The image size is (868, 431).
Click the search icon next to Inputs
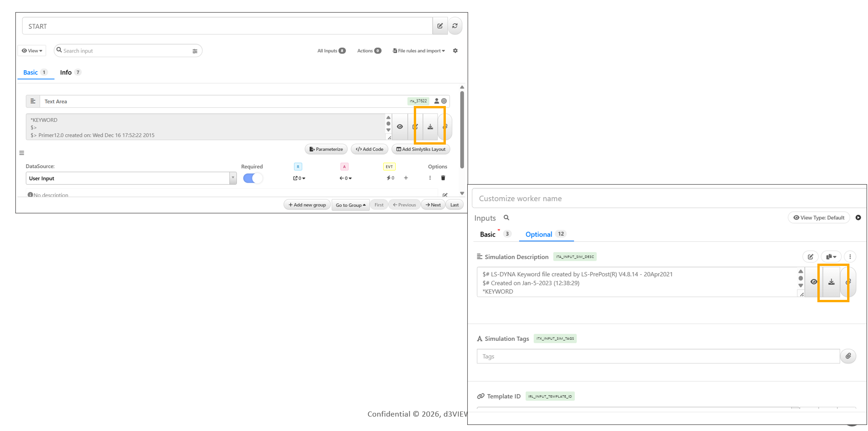[507, 218]
